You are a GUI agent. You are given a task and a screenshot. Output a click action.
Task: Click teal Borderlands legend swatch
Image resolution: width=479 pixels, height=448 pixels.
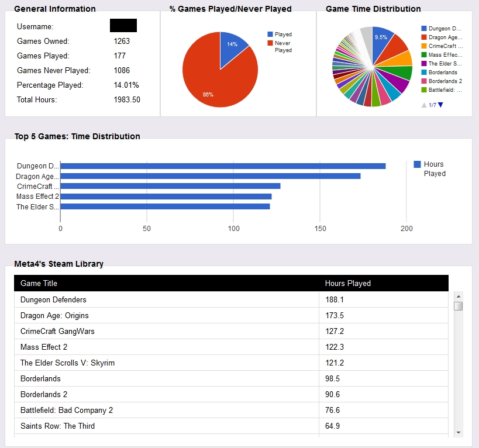(424, 73)
